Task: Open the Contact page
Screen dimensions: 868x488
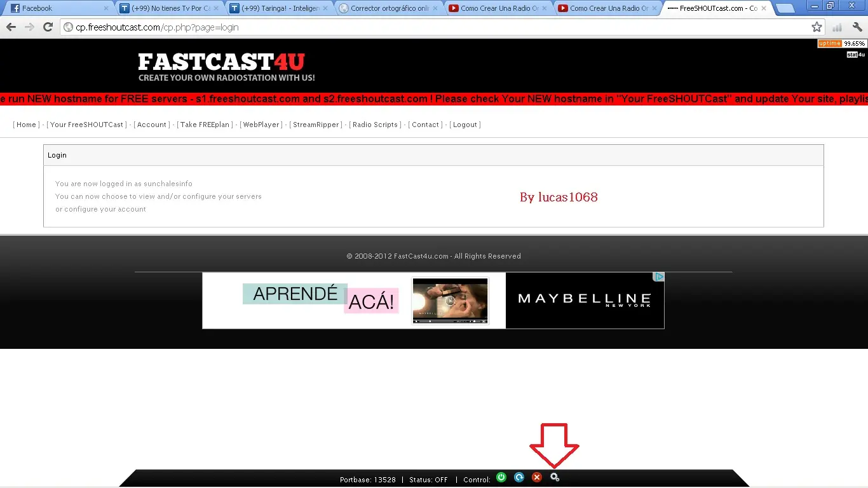Action: coord(426,125)
